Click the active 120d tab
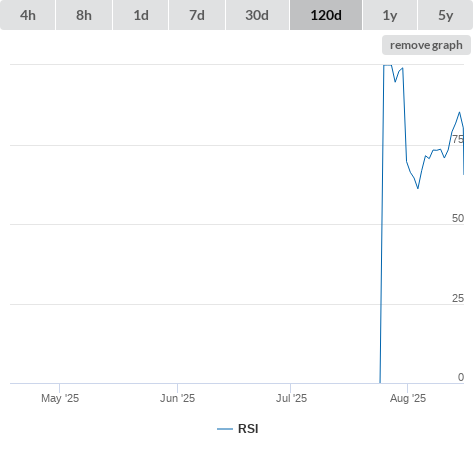474x455 pixels. click(326, 15)
